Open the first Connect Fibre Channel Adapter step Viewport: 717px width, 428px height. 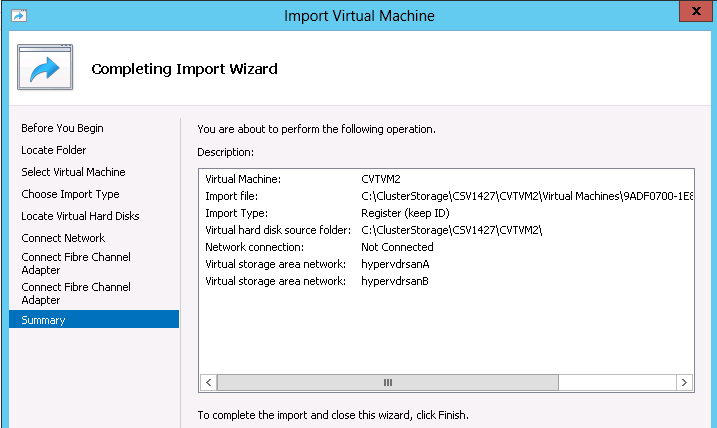coord(76,263)
